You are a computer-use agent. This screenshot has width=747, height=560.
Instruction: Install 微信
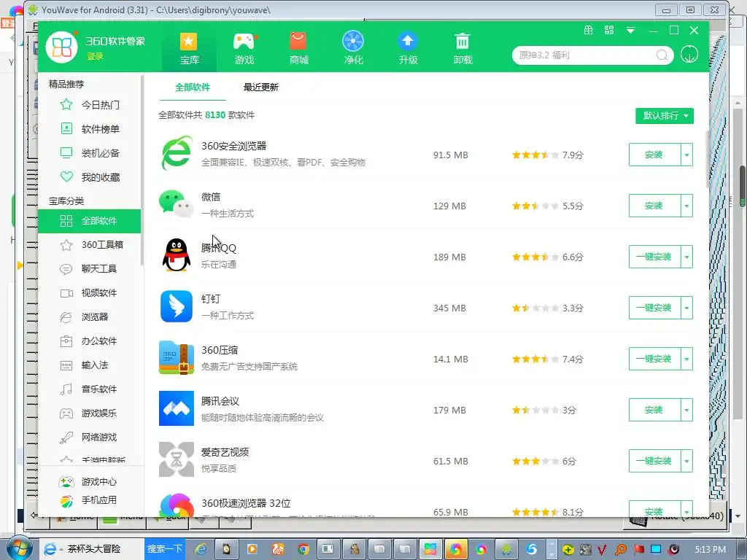[x=654, y=206]
